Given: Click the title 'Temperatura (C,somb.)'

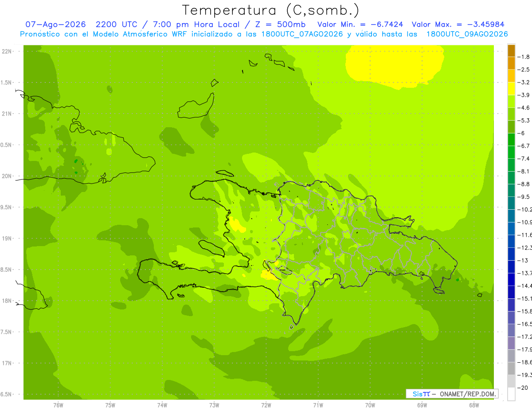Looking at the screenshot, I should coord(271,10).
